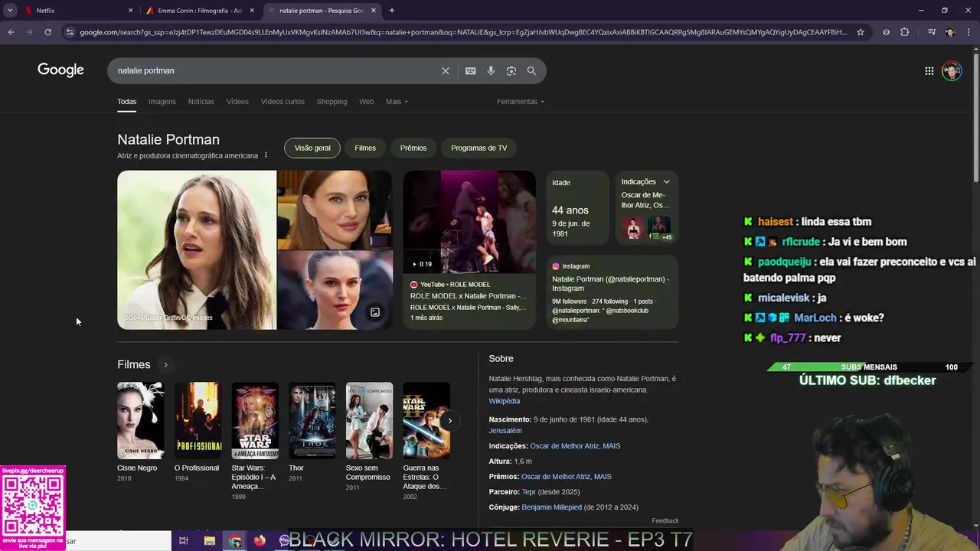Click the Prêmios chip
Viewport: 980px width, 551px height.
(x=413, y=148)
